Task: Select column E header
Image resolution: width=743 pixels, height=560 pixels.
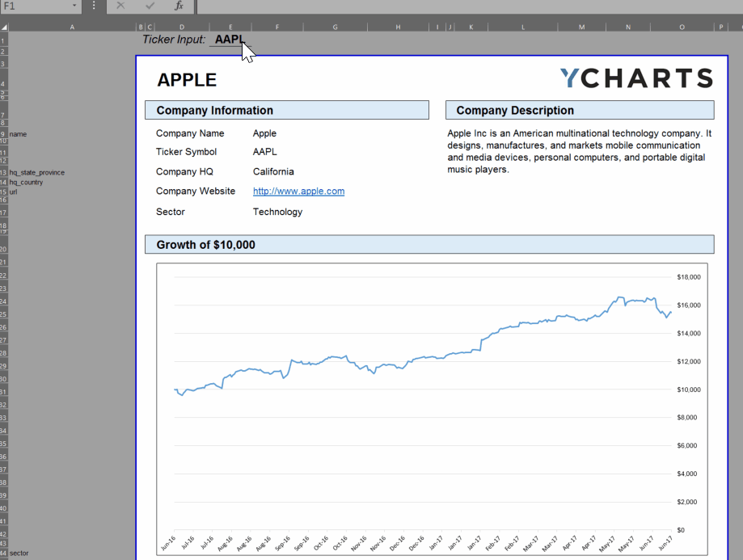Action: pos(230,27)
